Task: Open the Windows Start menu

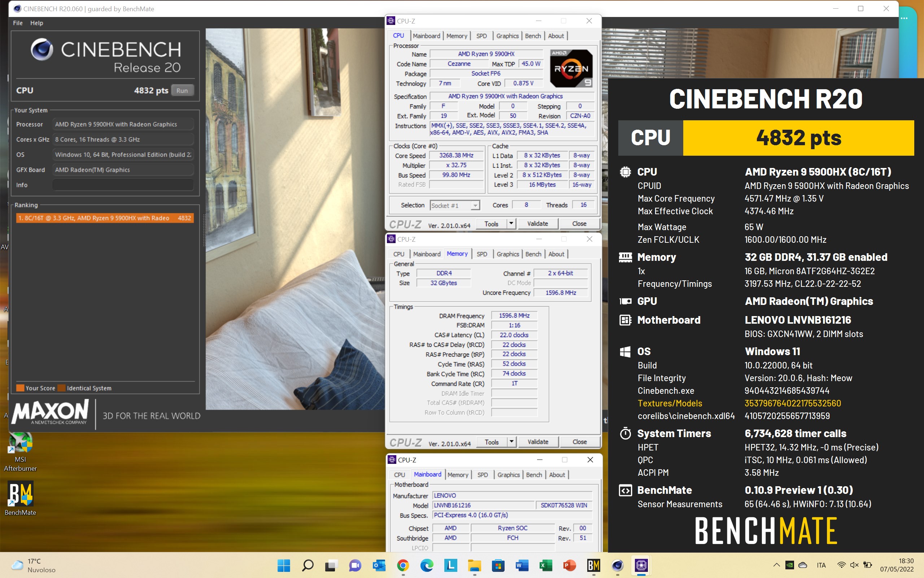Action: pos(284,565)
